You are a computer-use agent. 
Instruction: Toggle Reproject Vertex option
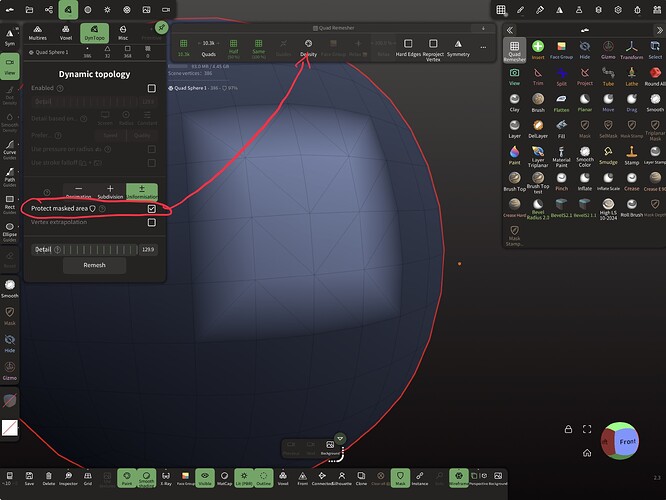[x=433, y=50]
